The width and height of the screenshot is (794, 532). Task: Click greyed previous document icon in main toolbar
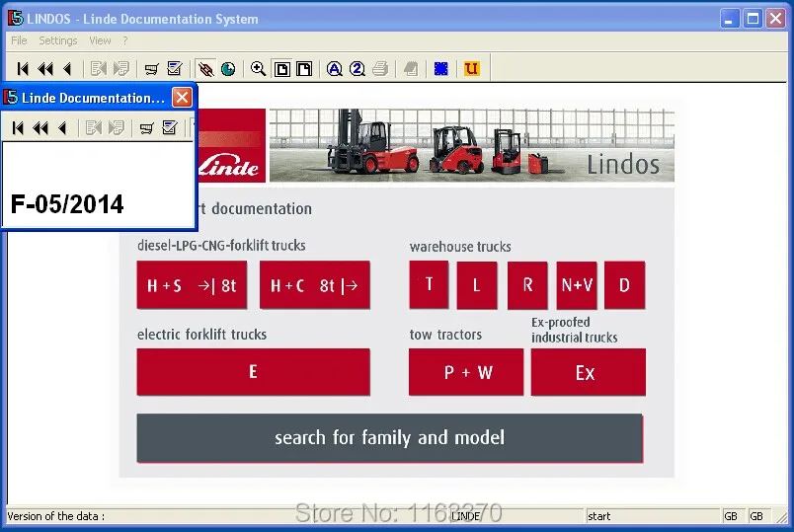click(x=98, y=68)
